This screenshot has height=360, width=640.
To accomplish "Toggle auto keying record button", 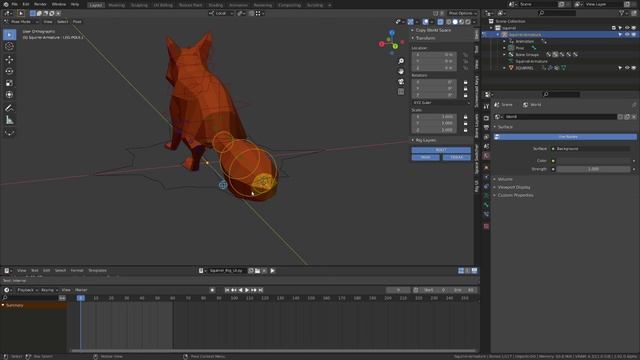I will coord(212,290).
